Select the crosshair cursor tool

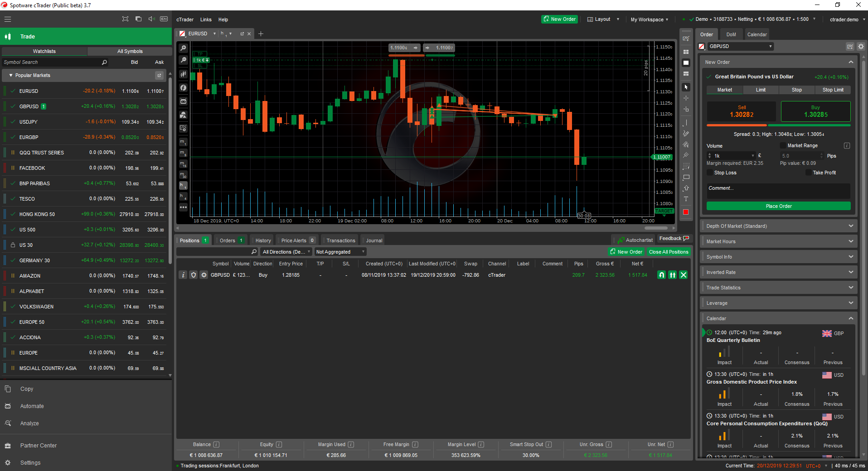click(x=686, y=98)
